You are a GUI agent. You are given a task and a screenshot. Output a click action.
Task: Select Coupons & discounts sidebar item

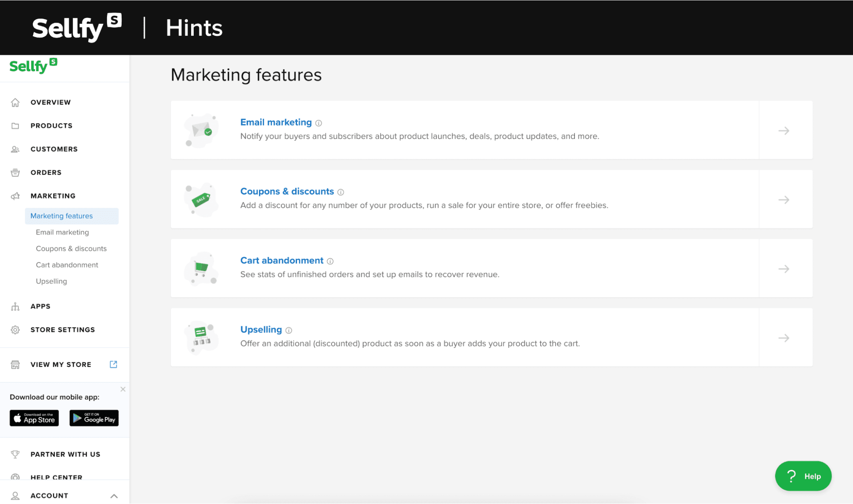pos(71,248)
